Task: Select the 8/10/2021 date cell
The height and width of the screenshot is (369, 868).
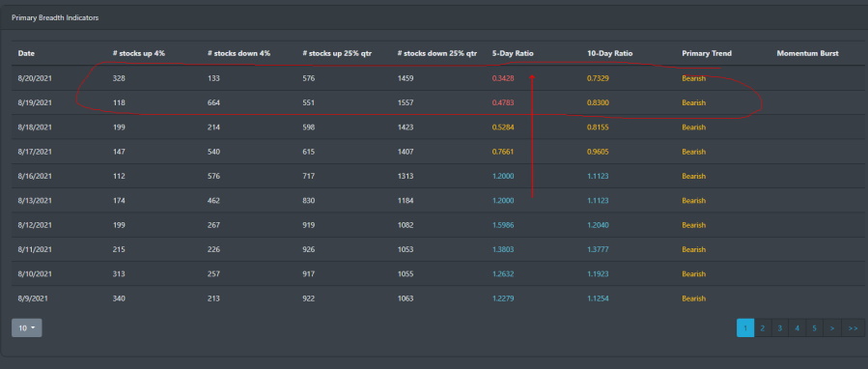Action: tap(35, 273)
